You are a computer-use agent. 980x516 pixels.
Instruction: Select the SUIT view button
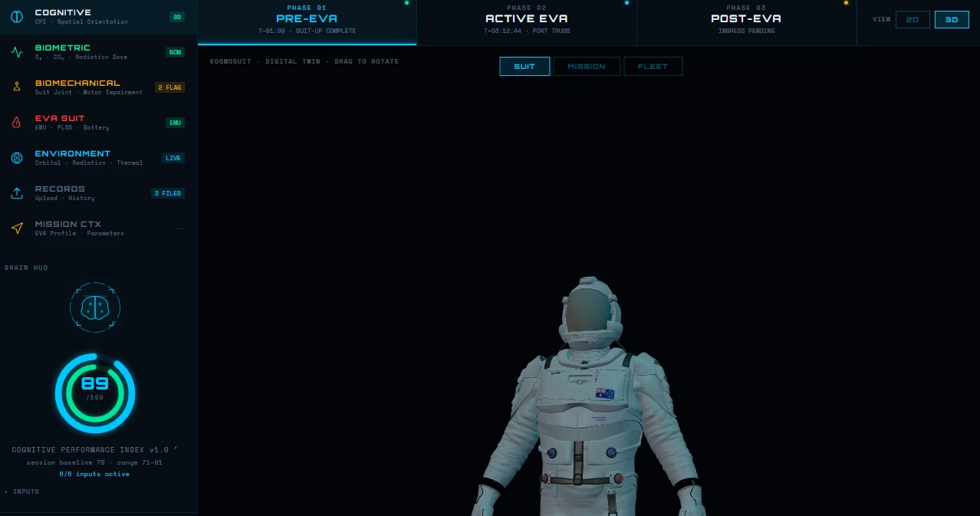tap(525, 67)
